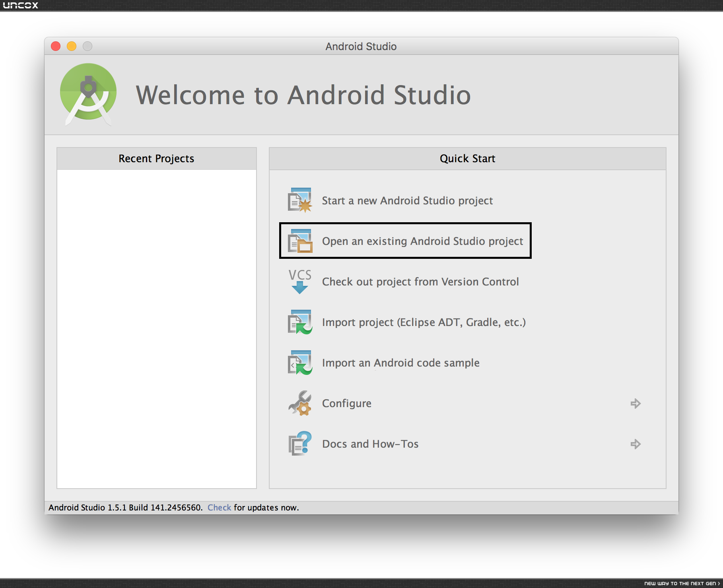This screenshot has height=588, width=723.
Task: Click the Welcome to Android Studio heading
Action: pos(303,95)
